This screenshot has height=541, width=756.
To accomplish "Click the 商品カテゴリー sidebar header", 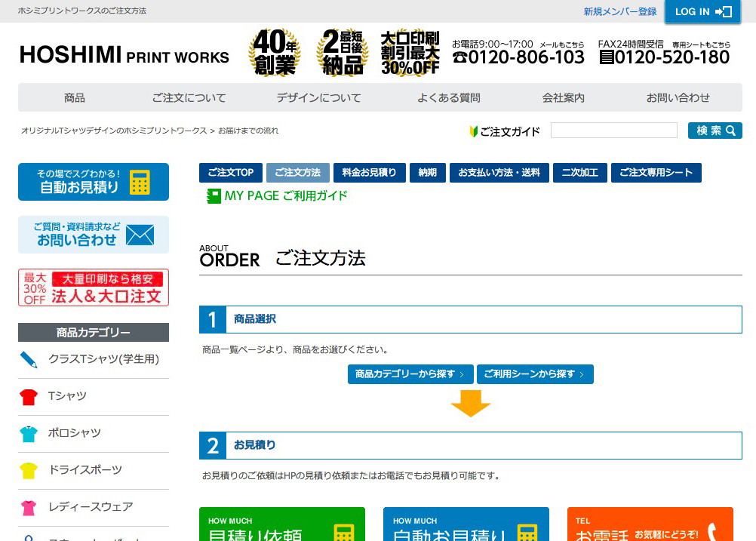I will (94, 332).
